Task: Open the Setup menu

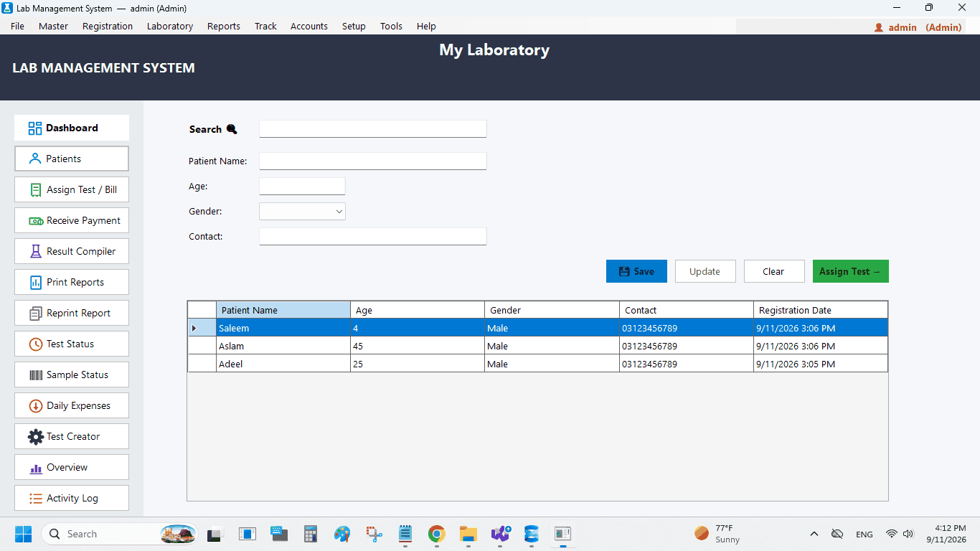Action: point(354,26)
